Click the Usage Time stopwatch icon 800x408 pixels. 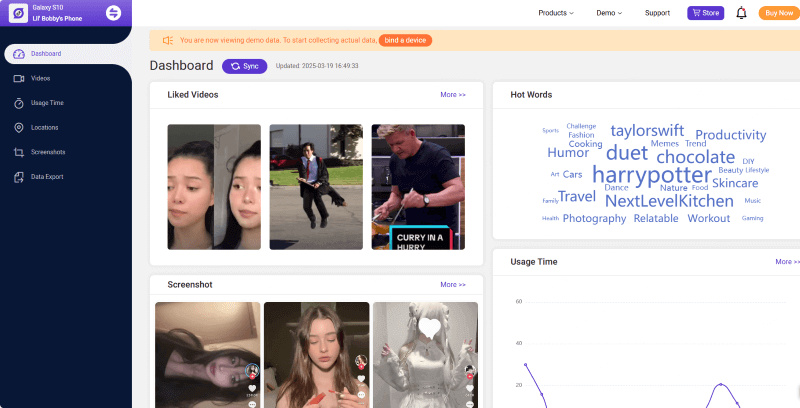(x=19, y=103)
